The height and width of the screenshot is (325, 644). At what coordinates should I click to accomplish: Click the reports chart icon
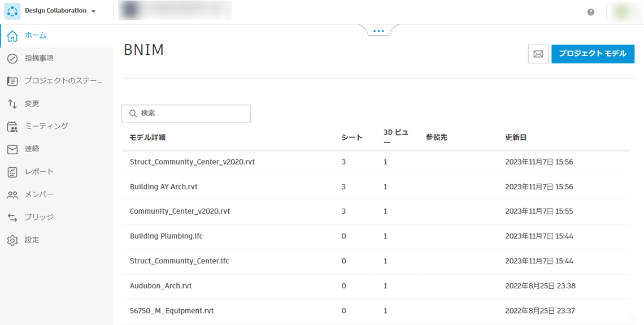pos(12,172)
